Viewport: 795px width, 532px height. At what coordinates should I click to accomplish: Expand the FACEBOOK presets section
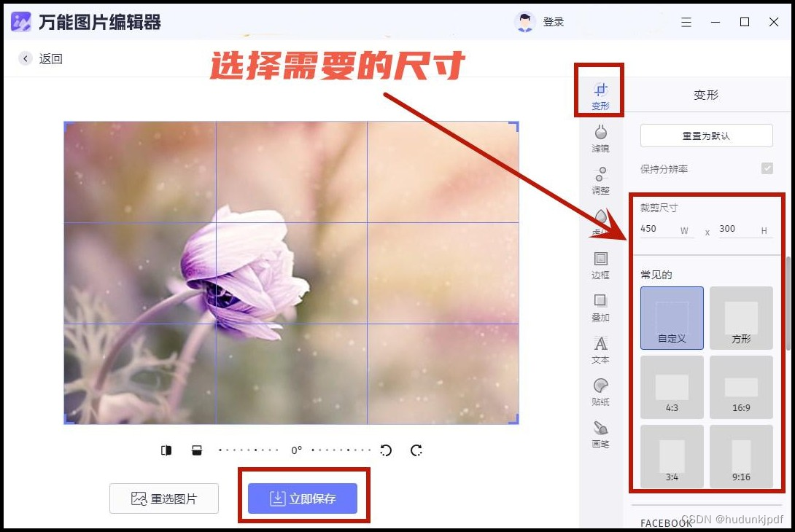pyautogui.click(x=666, y=521)
